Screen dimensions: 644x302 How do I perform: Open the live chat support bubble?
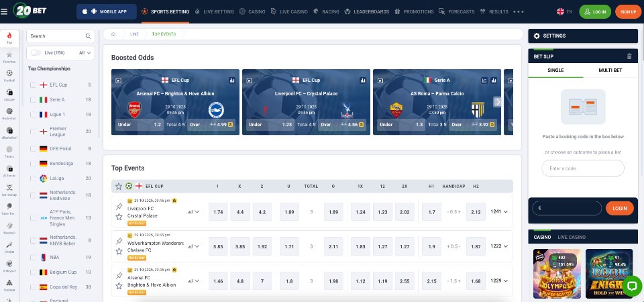tap(631, 287)
